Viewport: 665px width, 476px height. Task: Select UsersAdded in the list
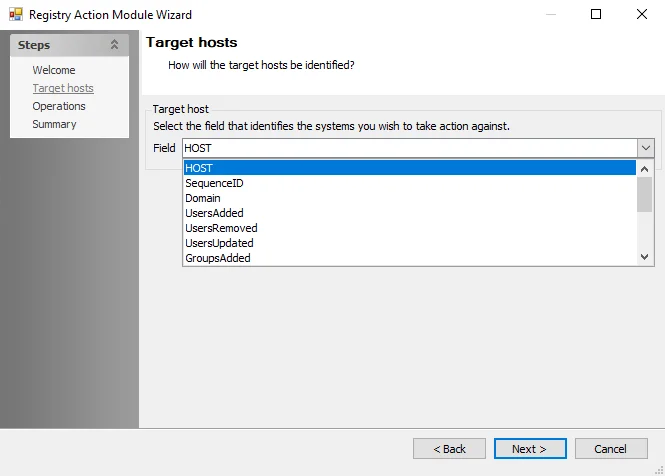pyautogui.click(x=410, y=213)
